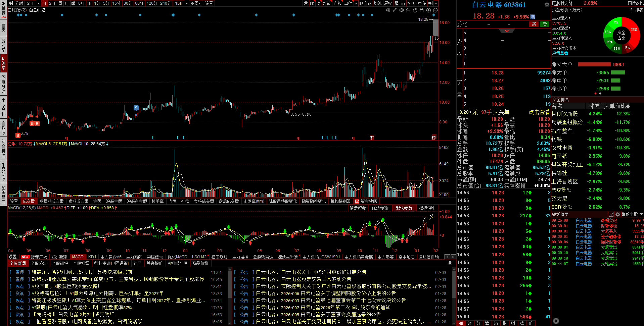Open dropdown arrow next to 15s
This screenshot has height=326, width=644.
[x=187, y=3]
